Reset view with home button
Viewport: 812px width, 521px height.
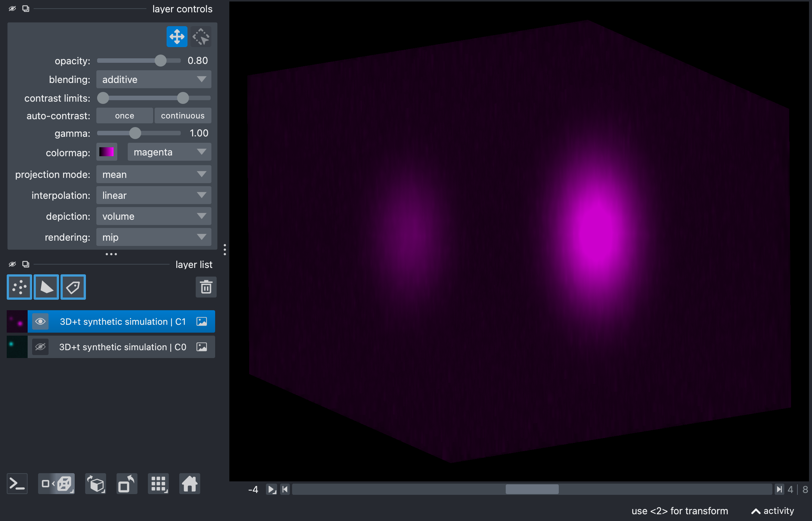(190, 484)
